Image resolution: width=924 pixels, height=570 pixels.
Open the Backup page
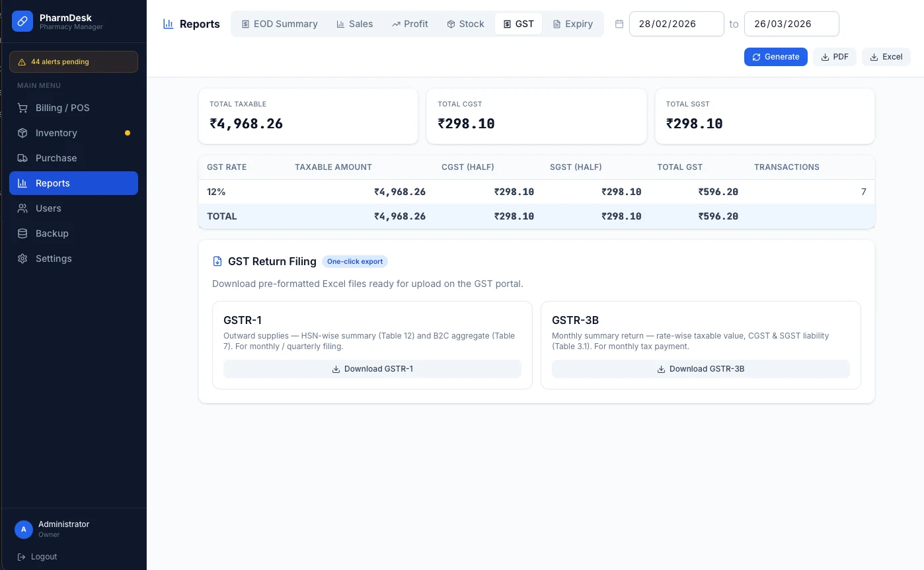(73, 233)
